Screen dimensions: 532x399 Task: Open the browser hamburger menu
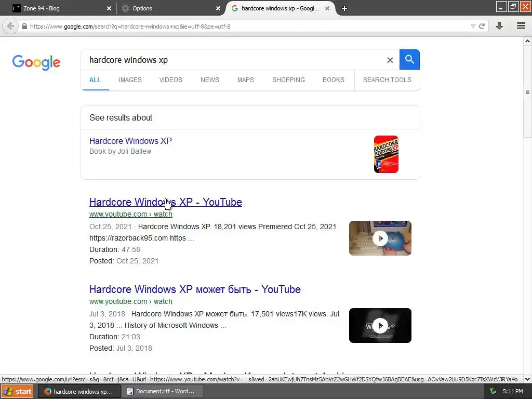pyautogui.click(x=521, y=26)
